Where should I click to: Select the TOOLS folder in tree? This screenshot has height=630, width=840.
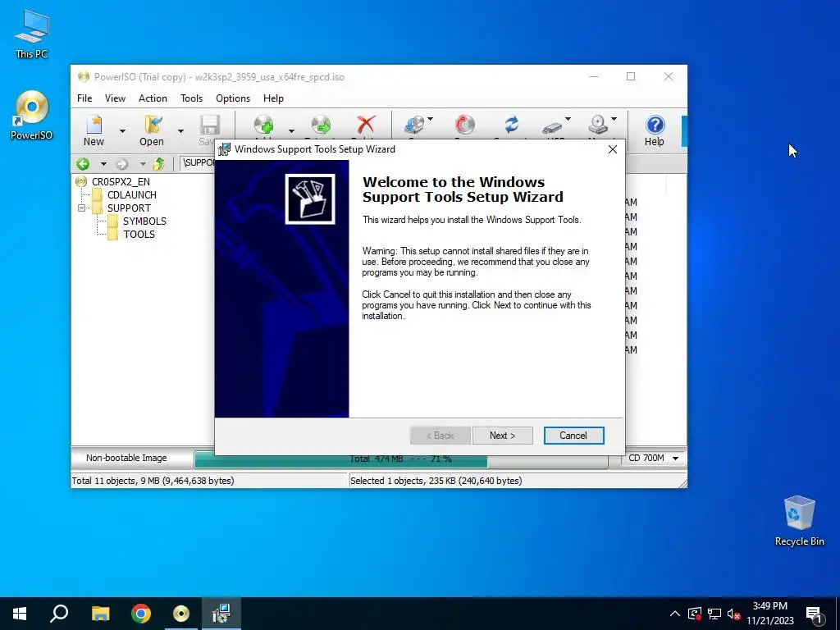(x=139, y=234)
